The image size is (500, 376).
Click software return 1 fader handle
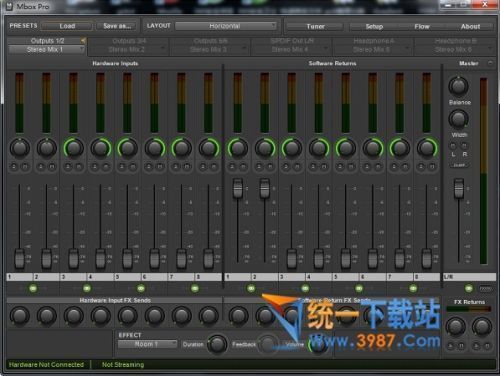tap(238, 188)
